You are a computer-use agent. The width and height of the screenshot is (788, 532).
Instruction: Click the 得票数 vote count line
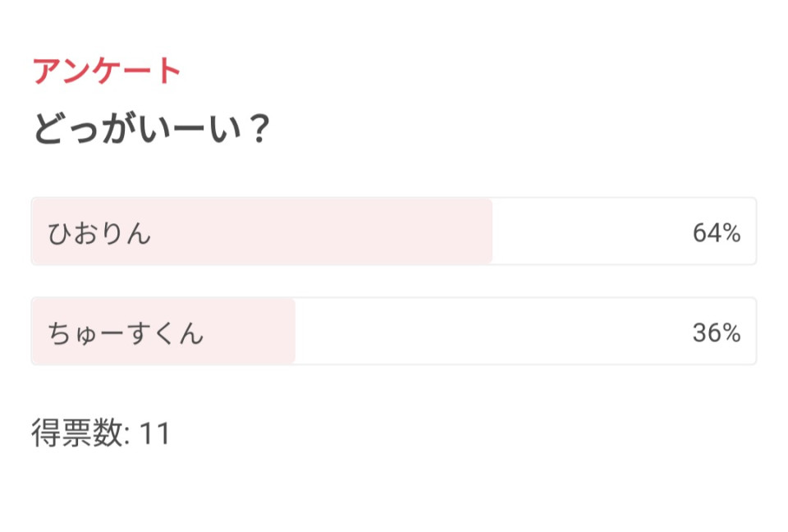(x=100, y=433)
